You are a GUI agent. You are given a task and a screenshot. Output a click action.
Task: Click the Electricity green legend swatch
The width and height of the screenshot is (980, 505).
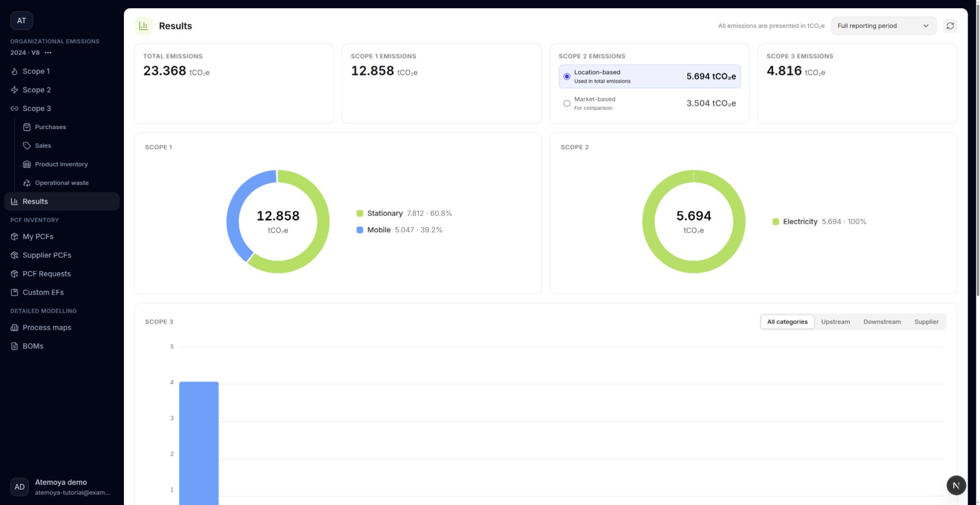776,222
